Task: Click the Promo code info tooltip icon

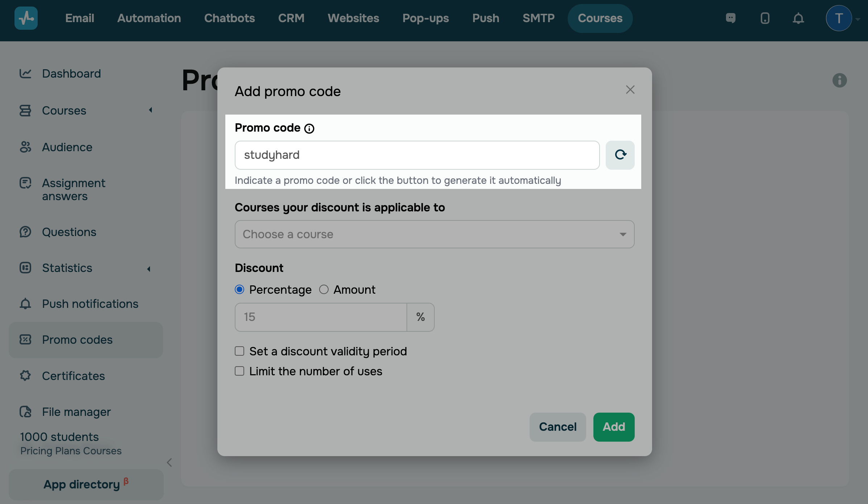Action: click(309, 128)
